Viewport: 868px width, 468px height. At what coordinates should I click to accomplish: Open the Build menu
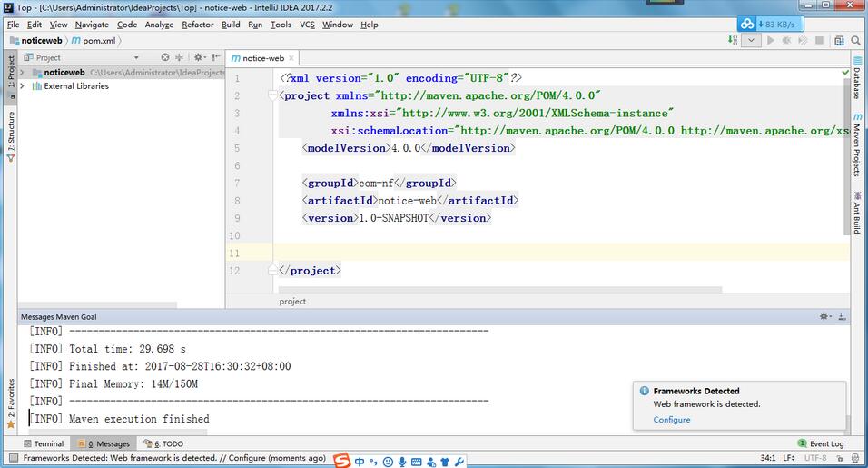[x=231, y=25]
